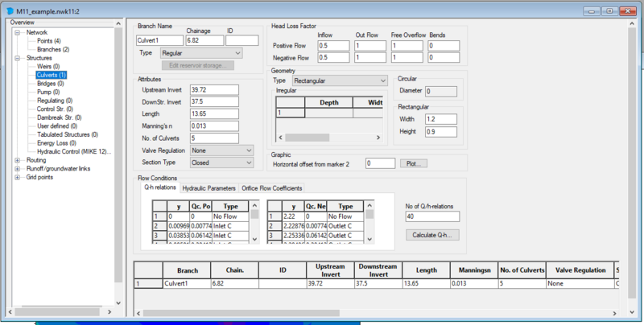Select Culverts (1) in the tree
The width and height of the screenshot is (644, 325).
52,75
